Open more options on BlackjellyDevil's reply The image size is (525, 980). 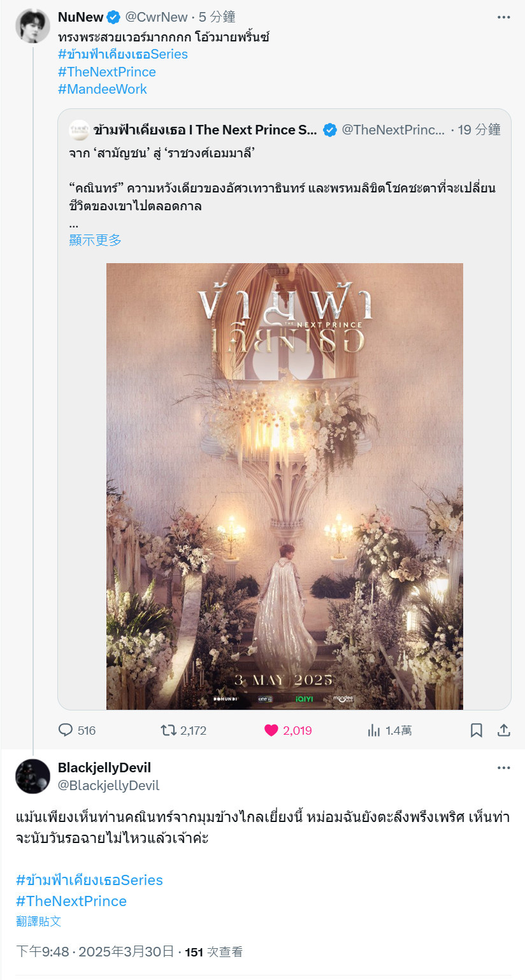point(504,768)
